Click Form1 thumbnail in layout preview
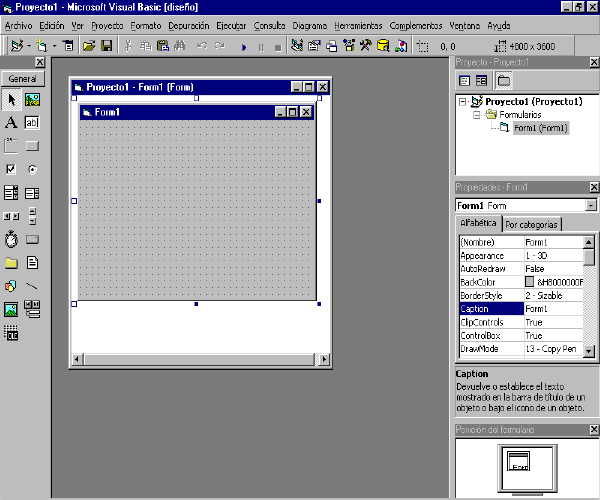 point(518,461)
